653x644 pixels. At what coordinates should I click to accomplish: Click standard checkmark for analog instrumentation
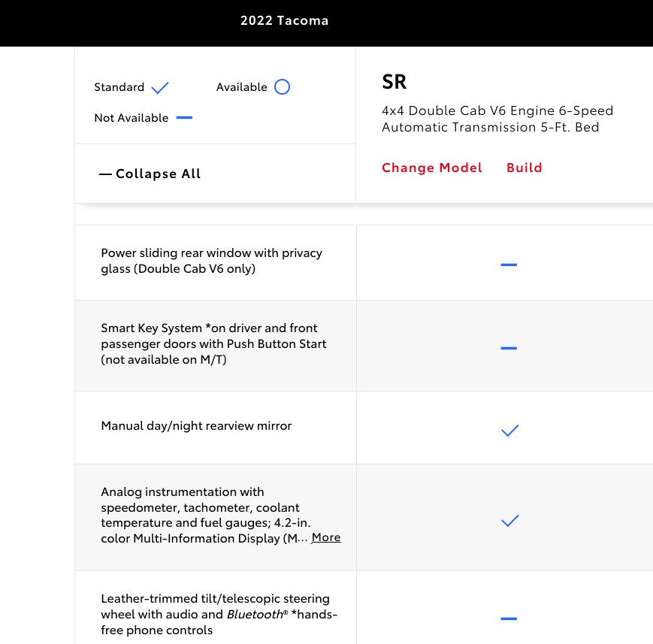(x=509, y=521)
